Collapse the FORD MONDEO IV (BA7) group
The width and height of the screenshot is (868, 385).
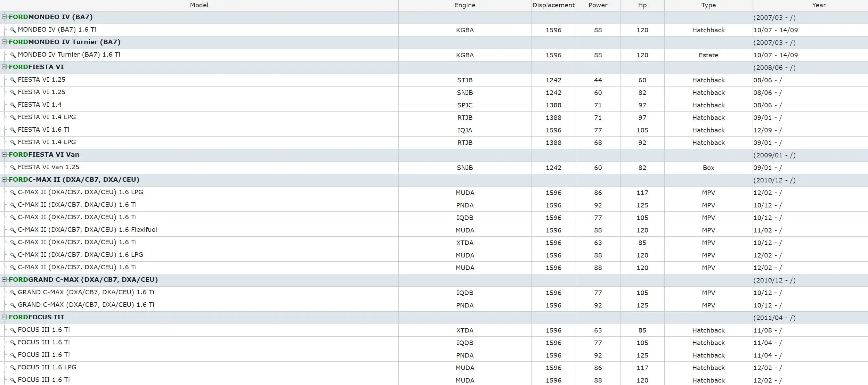(5, 17)
